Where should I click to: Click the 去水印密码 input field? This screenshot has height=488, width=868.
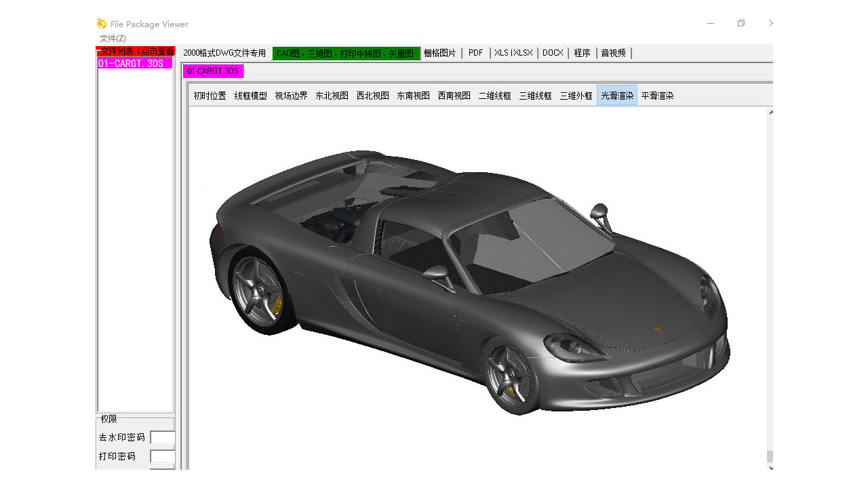coord(163,438)
